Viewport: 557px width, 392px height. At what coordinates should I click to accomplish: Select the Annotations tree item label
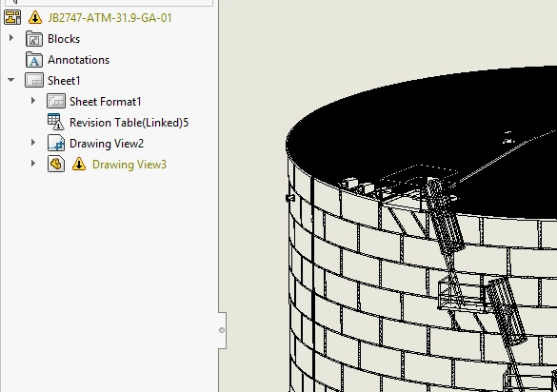coord(78,60)
